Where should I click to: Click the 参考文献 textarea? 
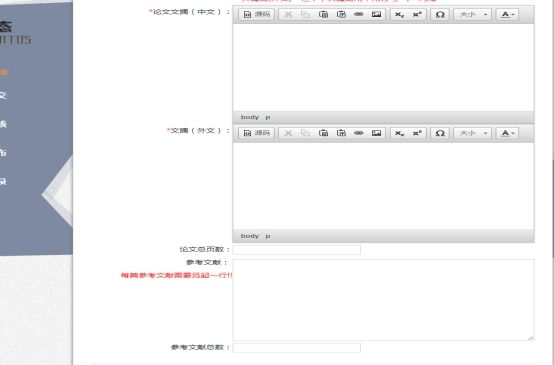pos(383,300)
